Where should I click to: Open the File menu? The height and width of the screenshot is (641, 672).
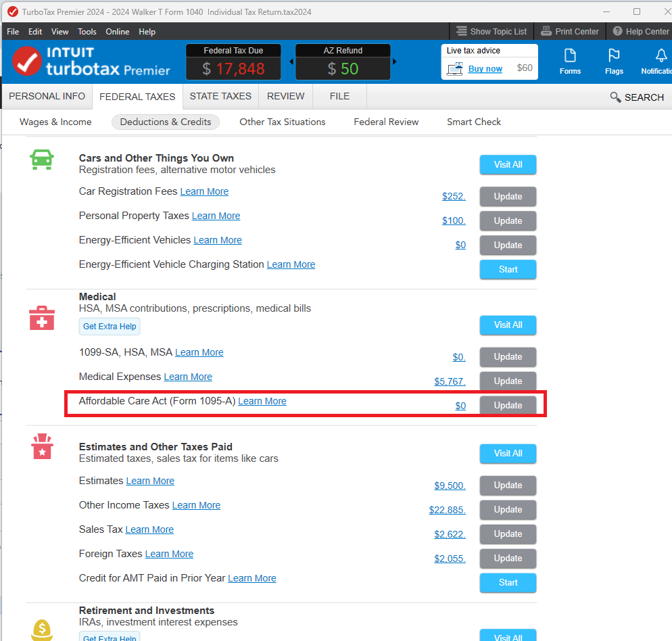tap(13, 32)
